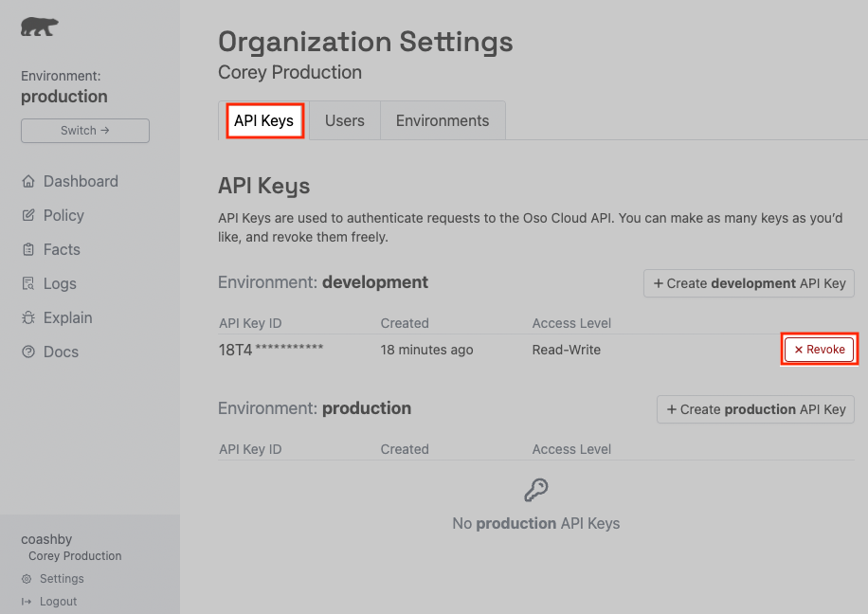Create a development API Key
The image size is (868, 614).
click(x=749, y=283)
